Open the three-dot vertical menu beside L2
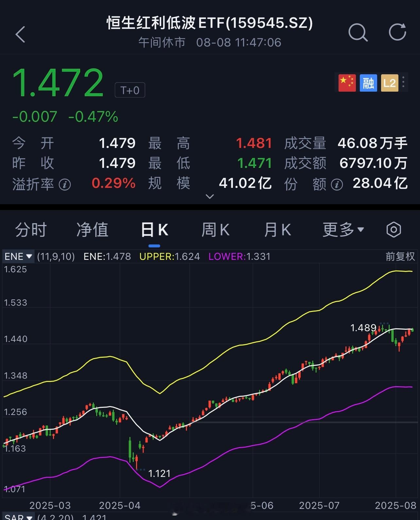Image resolution: width=420 pixels, height=520 pixels. pos(404,82)
